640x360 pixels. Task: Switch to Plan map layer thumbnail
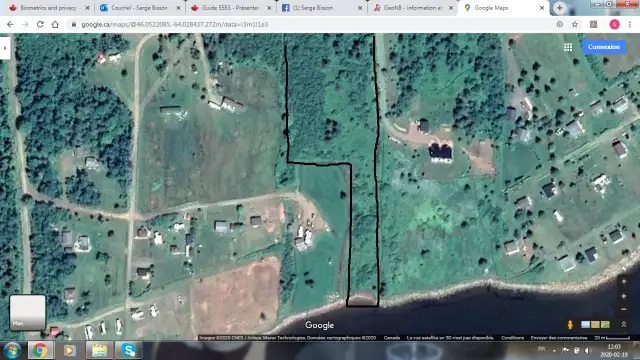[27, 312]
